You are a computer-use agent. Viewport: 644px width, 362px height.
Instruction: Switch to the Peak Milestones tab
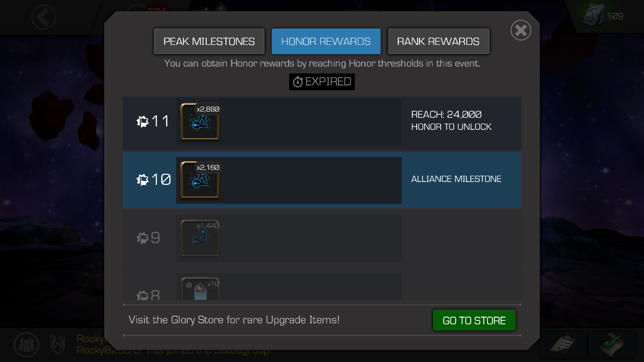click(x=209, y=42)
